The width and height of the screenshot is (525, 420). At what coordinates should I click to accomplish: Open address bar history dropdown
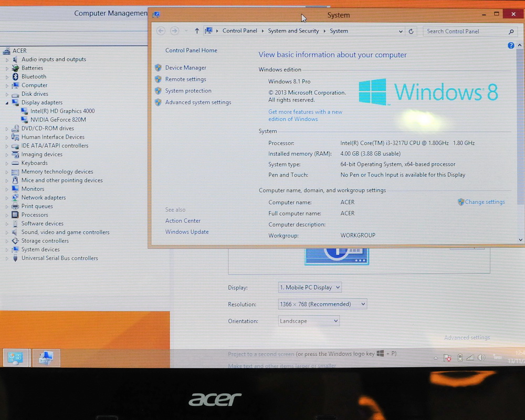click(401, 31)
